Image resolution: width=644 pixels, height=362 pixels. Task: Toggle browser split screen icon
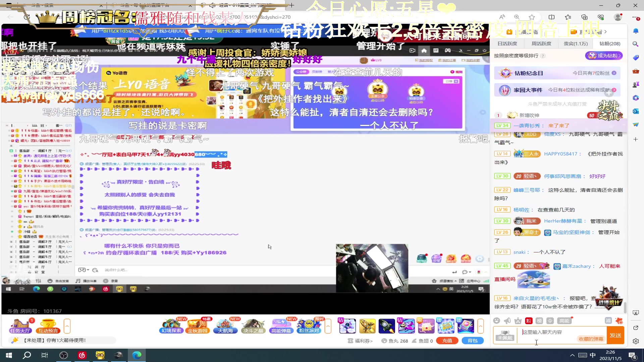[x=551, y=17]
